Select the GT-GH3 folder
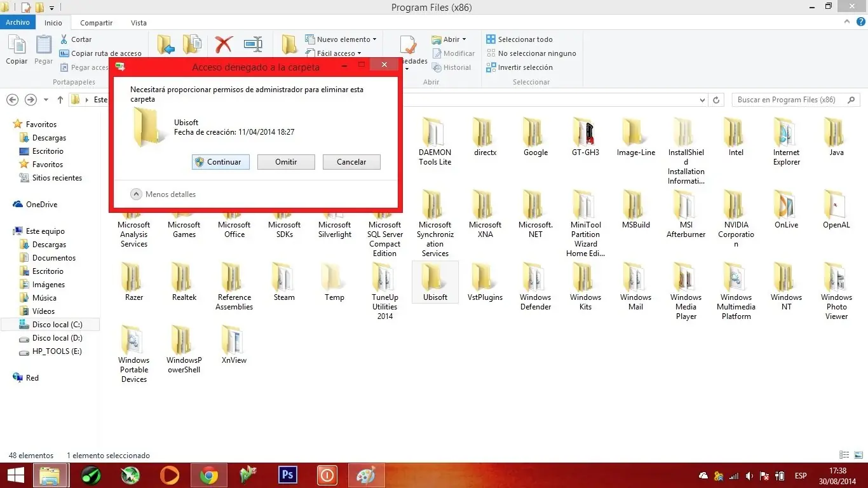The height and width of the screenshot is (488, 868). (585, 137)
